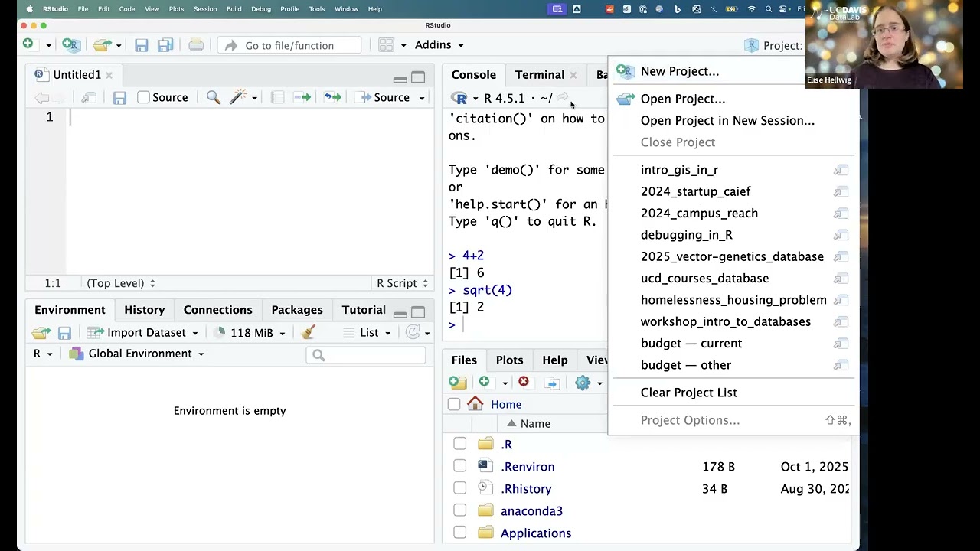Check the box next to Applications
Image resolution: width=980 pixels, height=551 pixels.
coord(459,533)
